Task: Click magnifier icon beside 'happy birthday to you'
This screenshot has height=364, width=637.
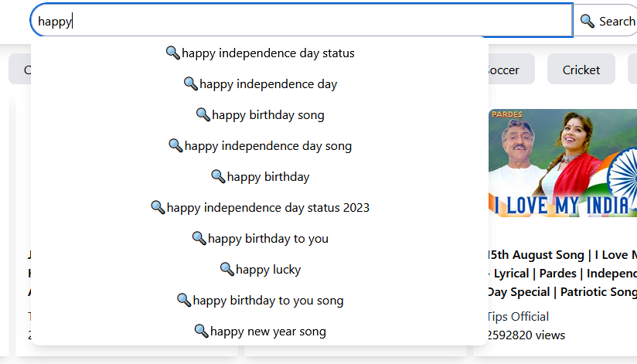Action: pyautogui.click(x=199, y=238)
